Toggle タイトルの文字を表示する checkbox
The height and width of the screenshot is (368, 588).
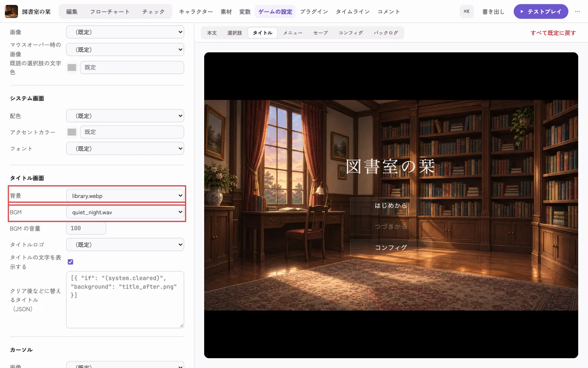(x=70, y=262)
